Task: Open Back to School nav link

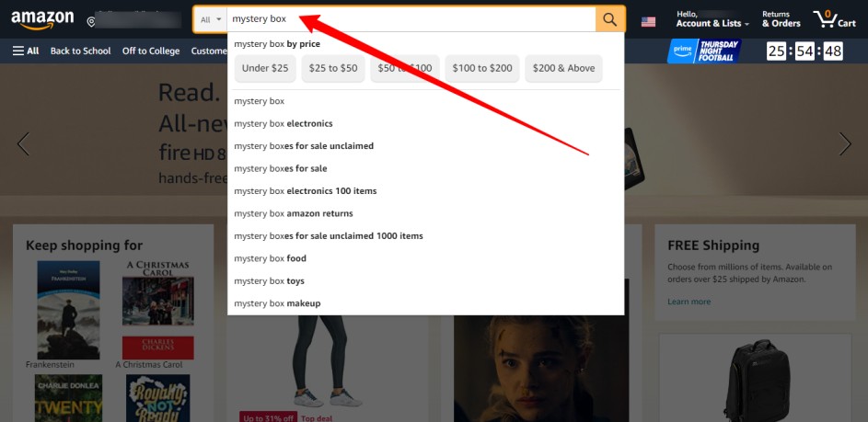Action: [81, 51]
